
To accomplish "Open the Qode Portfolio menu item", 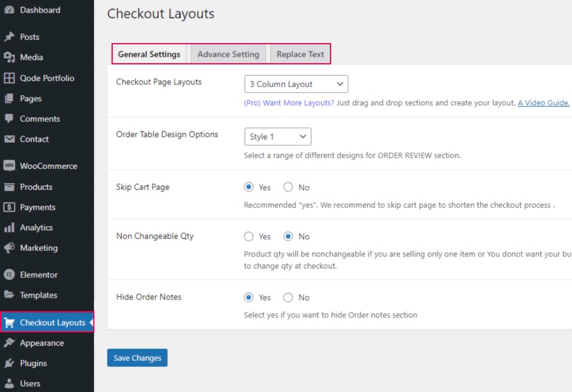I will click(47, 78).
